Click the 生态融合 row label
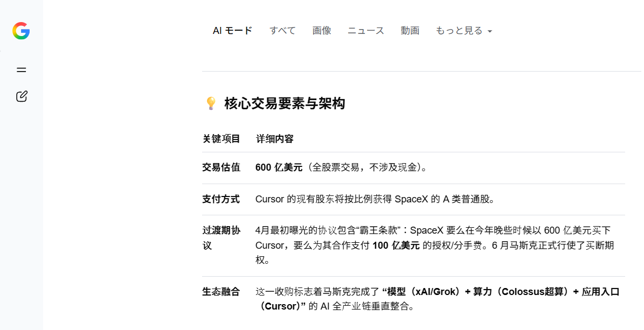 tap(221, 292)
